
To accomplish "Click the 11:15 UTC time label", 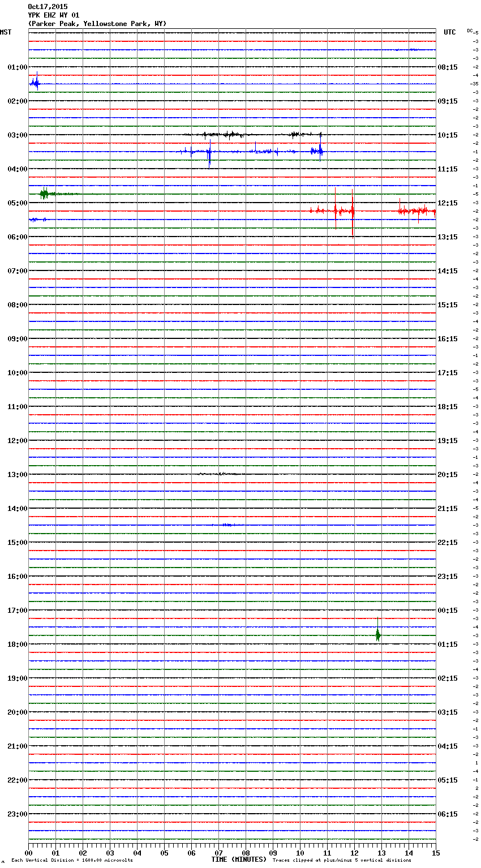I will click(448, 169).
